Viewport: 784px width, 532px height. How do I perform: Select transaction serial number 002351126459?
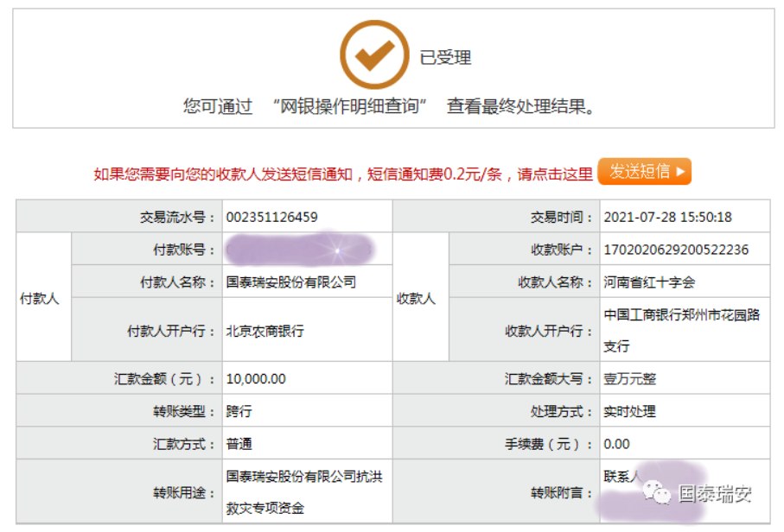coord(271,217)
